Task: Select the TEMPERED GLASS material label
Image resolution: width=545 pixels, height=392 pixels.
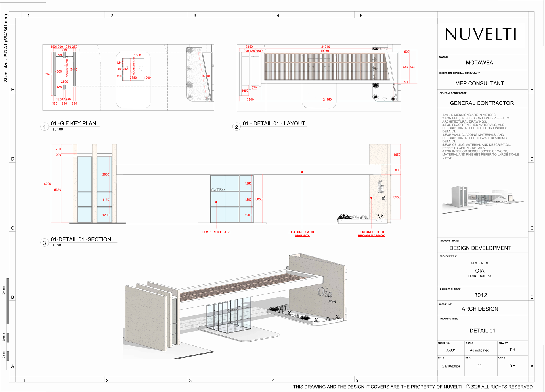Action: click(x=216, y=232)
